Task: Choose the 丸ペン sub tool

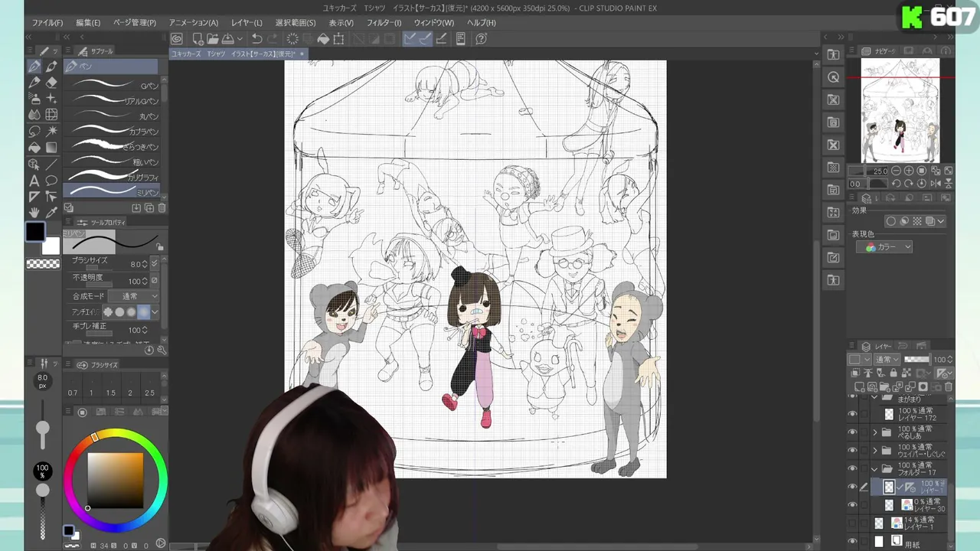Action: (x=113, y=116)
